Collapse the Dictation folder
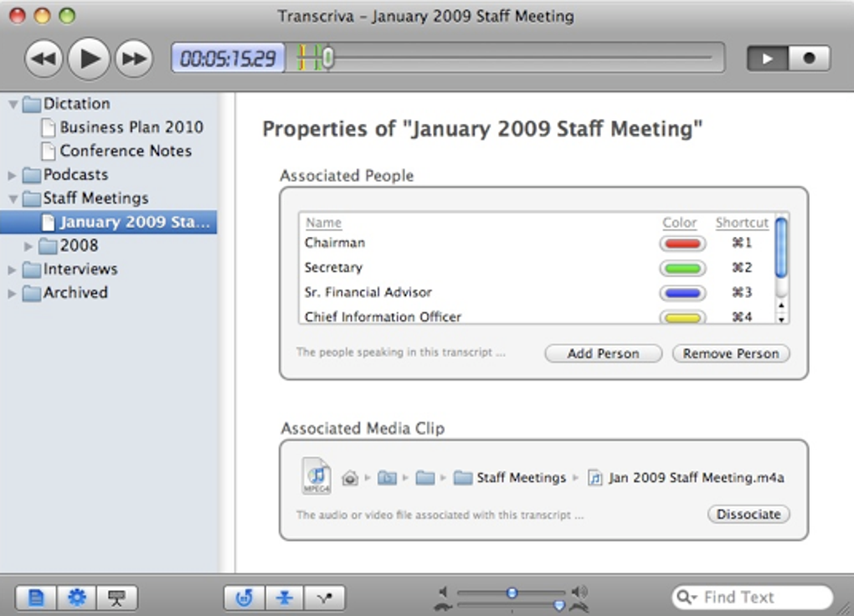Image resolution: width=854 pixels, height=616 pixels. pyautogui.click(x=13, y=104)
